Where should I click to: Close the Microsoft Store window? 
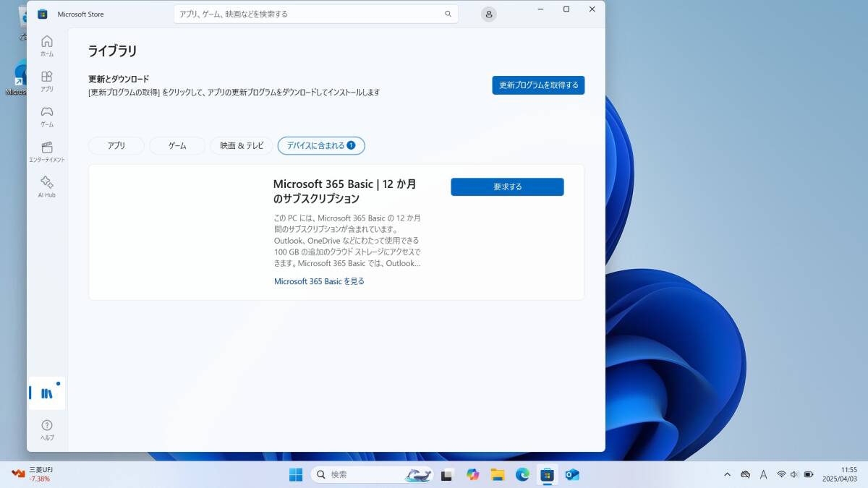[592, 9]
